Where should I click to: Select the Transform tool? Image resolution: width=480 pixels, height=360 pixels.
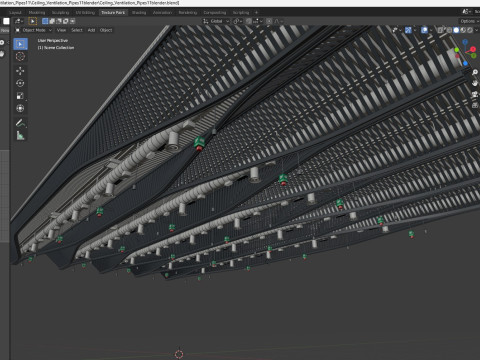click(x=20, y=108)
